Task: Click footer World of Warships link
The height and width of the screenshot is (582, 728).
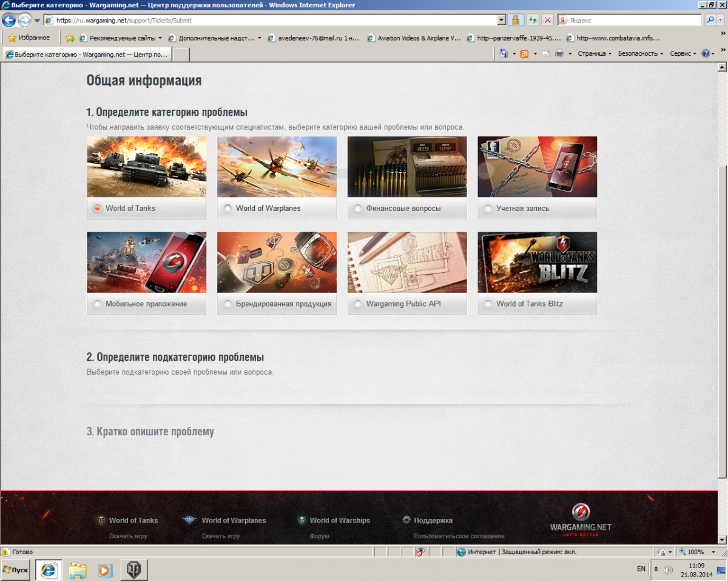Action: click(x=340, y=520)
